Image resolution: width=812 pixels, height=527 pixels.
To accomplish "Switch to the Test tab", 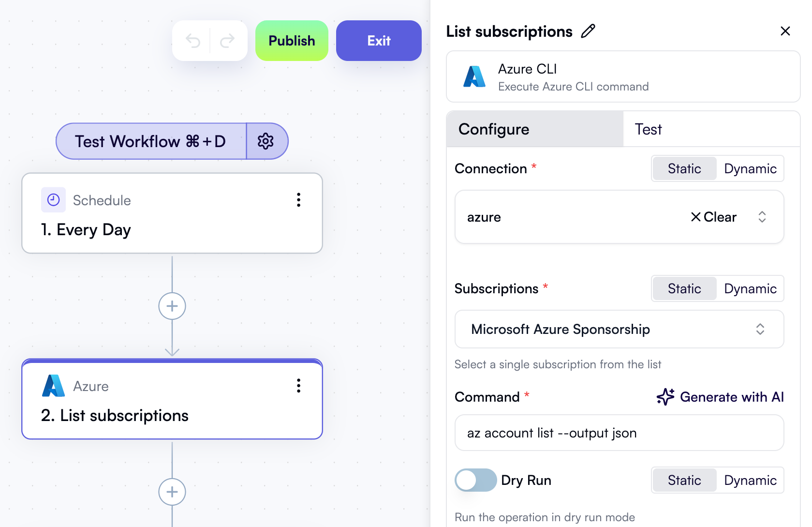I will [648, 129].
